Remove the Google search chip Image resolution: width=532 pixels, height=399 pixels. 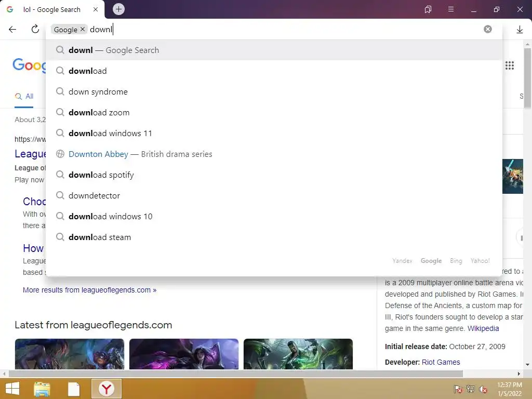tap(83, 29)
